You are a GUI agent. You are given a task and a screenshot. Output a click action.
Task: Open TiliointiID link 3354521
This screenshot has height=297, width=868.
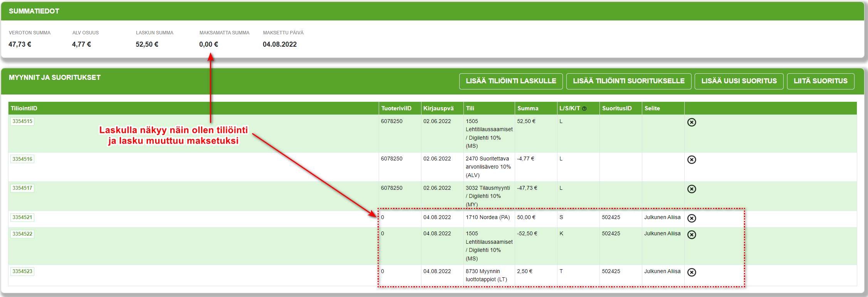[x=22, y=218]
